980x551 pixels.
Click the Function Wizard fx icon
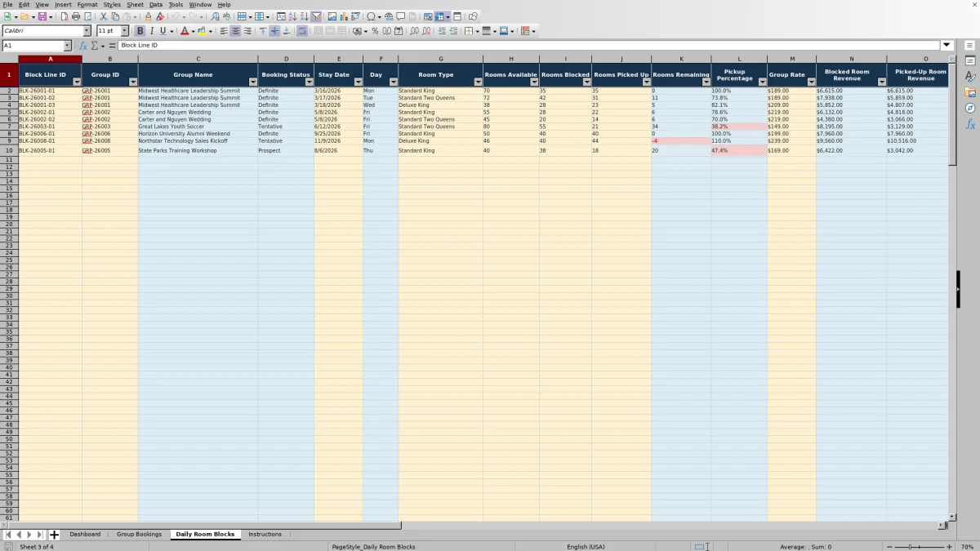click(x=83, y=46)
